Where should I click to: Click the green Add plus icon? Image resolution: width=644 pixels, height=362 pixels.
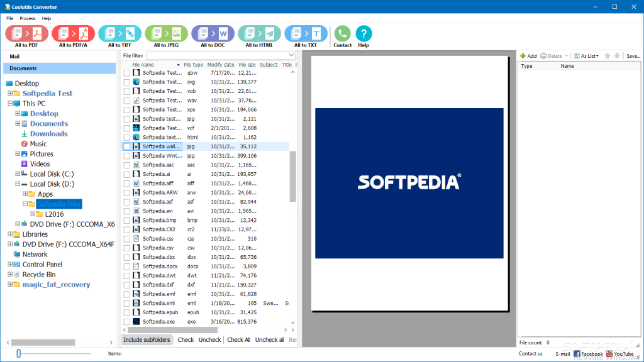click(x=523, y=56)
